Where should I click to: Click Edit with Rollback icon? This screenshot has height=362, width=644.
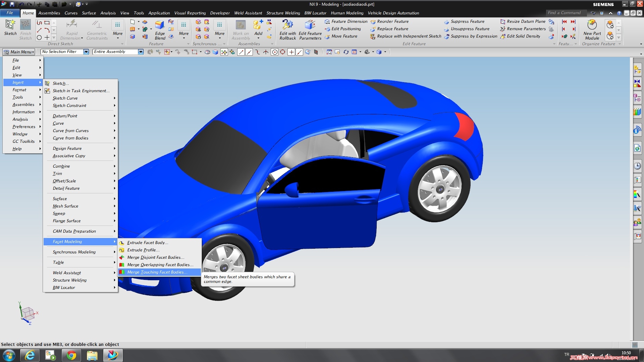[287, 29]
